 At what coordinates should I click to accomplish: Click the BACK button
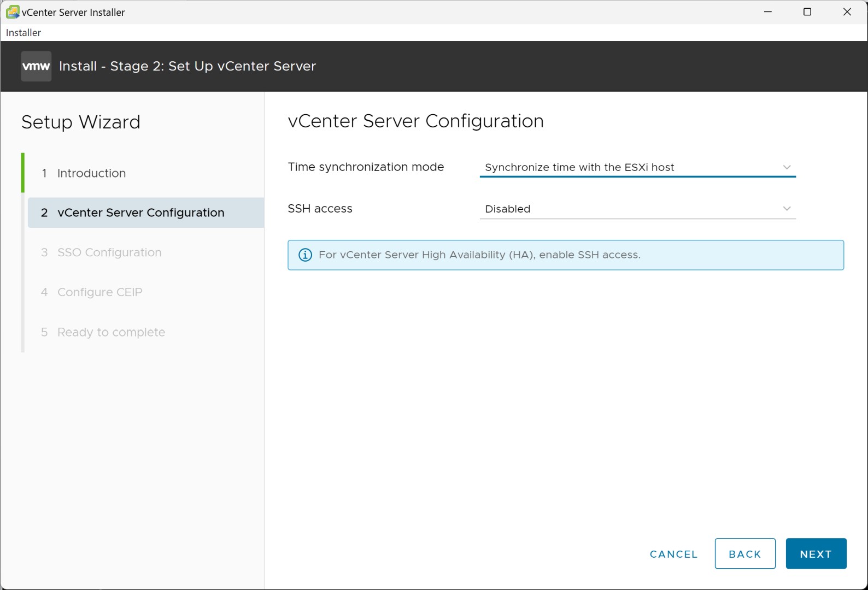coord(745,553)
